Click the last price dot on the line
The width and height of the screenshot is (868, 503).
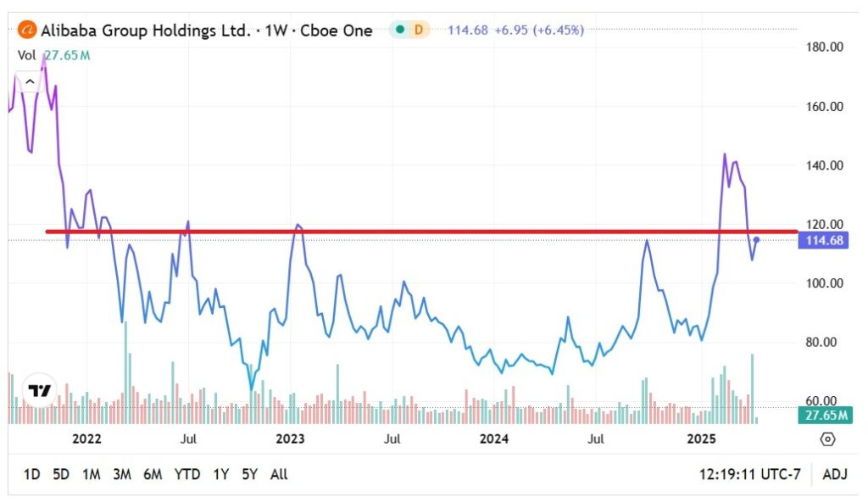coord(756,240)
